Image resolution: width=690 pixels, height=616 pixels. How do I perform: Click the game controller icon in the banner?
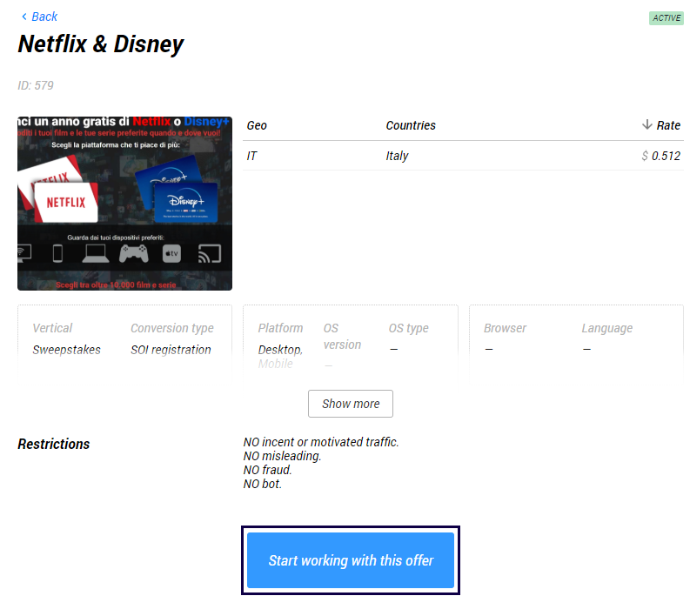coord(134,253)
